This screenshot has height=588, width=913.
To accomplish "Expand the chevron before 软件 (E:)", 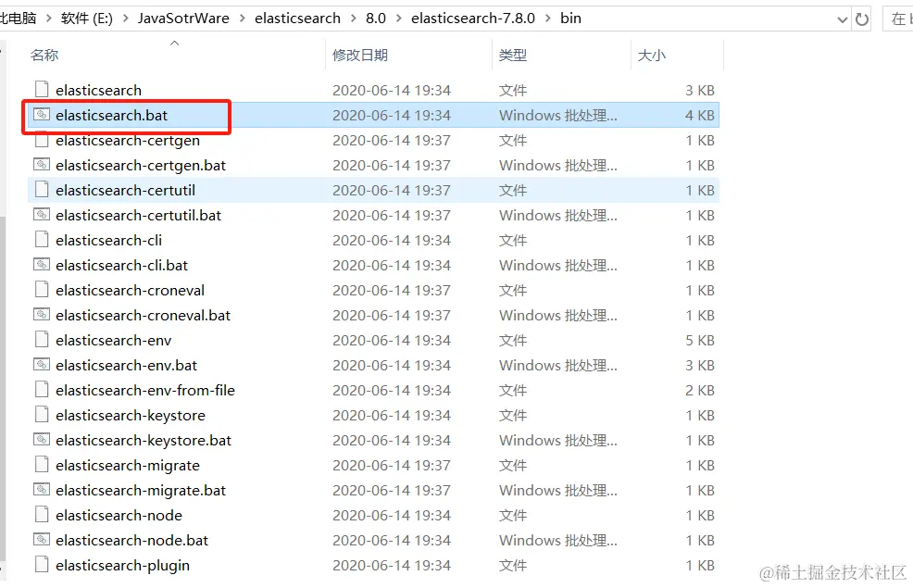I will (48, 19).
